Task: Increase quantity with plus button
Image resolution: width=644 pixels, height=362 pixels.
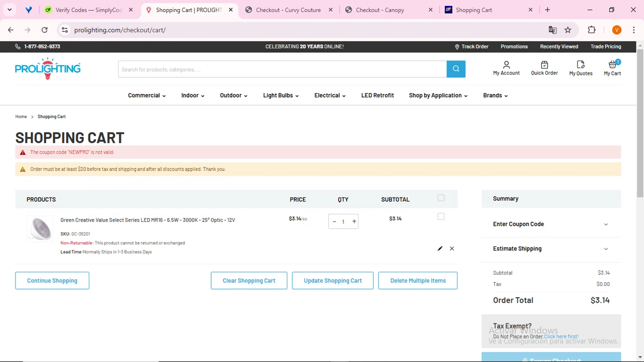Action: tap(354, 222)
